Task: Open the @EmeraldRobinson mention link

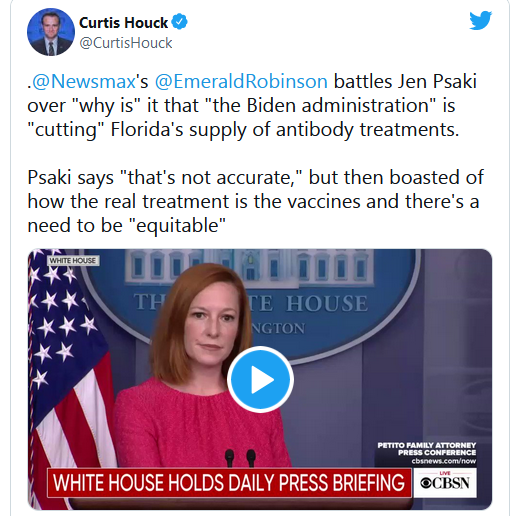Action: click(241, 81)
